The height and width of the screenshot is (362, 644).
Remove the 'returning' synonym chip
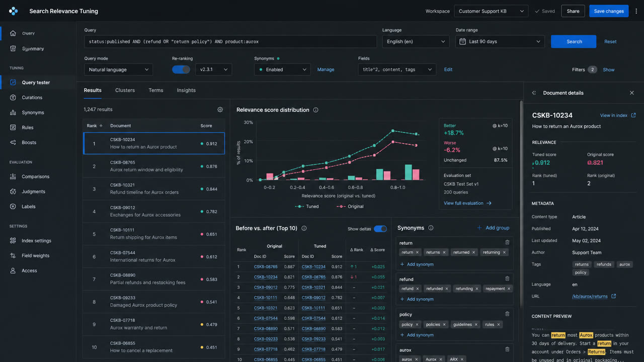coord(504,252)
